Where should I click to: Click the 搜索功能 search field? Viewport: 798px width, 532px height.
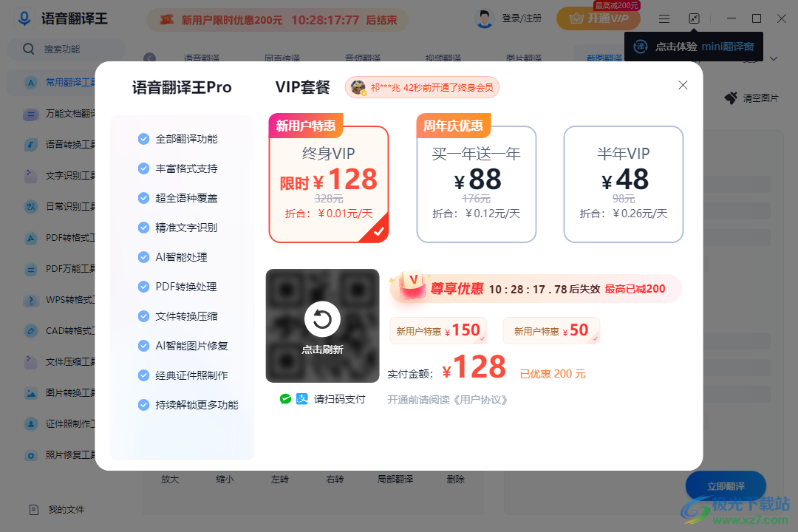click(66, 49)
